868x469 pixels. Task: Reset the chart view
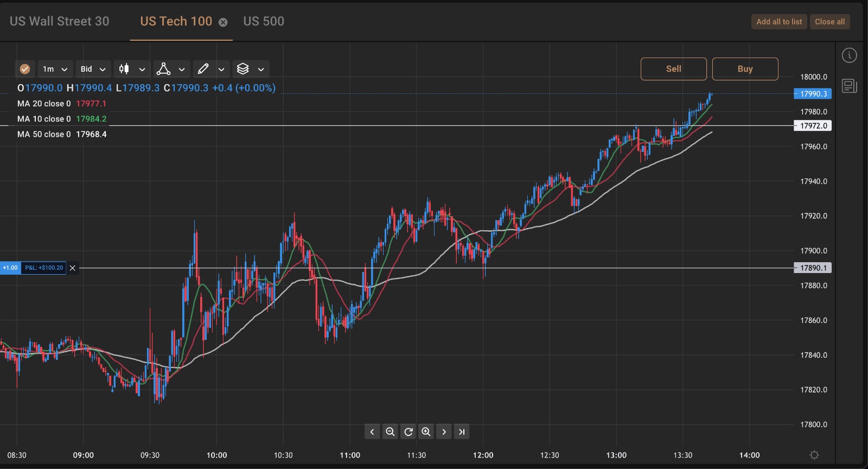click(x=409, y=432)
